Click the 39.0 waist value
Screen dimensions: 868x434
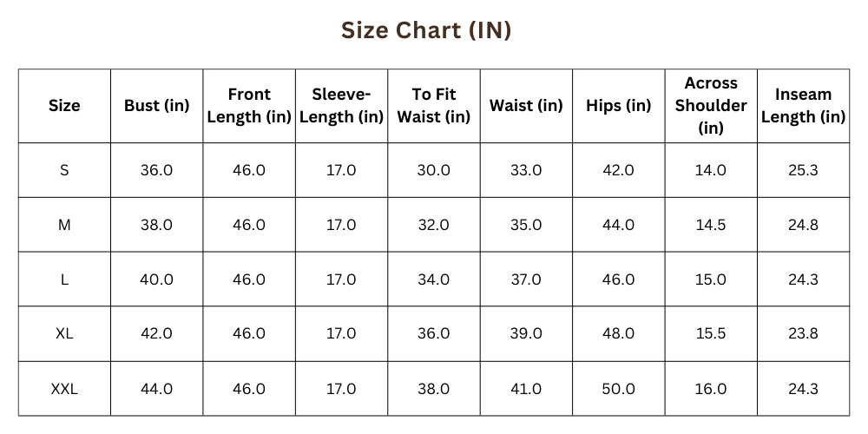[526, 334]
